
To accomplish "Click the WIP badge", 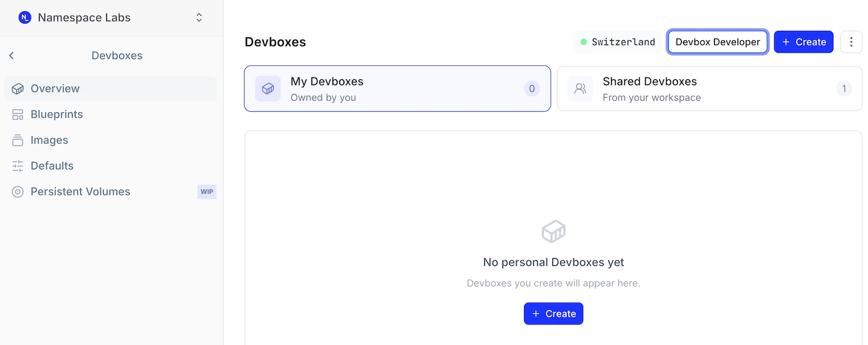I will [x=207, y=191].
